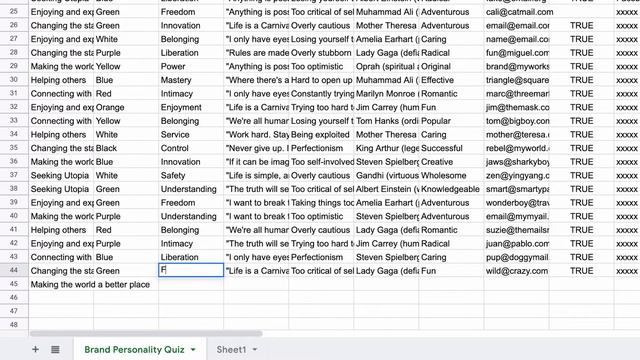Open Brand Personality Quiz tab dropdown arrow

pos(193,349)
